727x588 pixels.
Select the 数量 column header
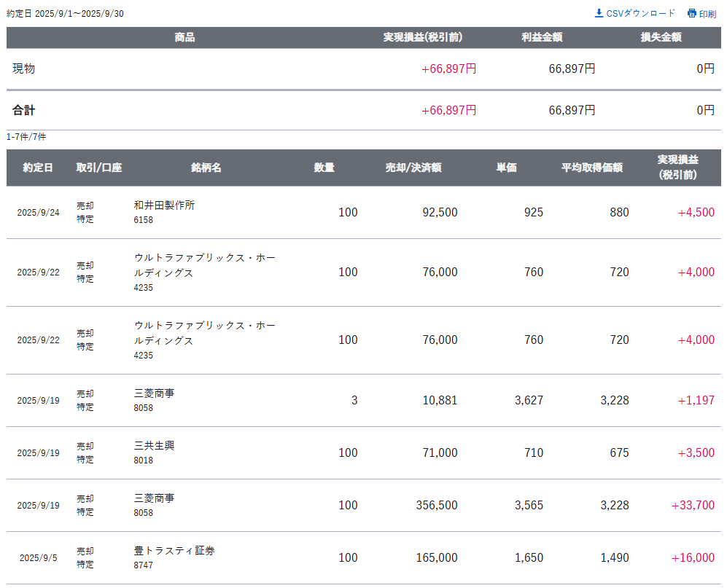coord(324,168)
